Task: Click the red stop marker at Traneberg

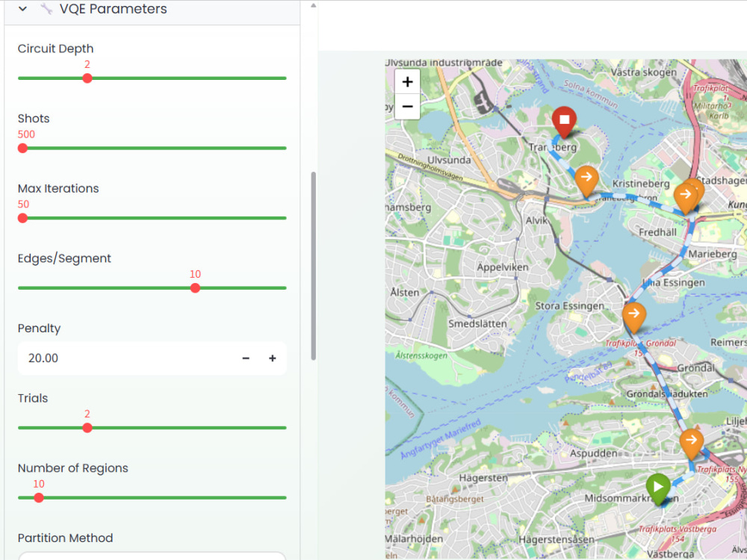Action: coord(564,122)
